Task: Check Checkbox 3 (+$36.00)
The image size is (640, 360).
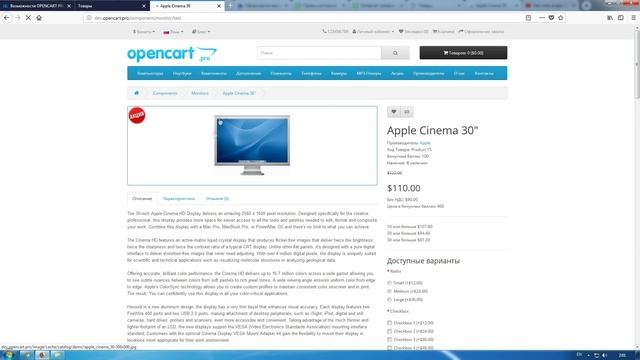Action: click(x=389, y=340)
